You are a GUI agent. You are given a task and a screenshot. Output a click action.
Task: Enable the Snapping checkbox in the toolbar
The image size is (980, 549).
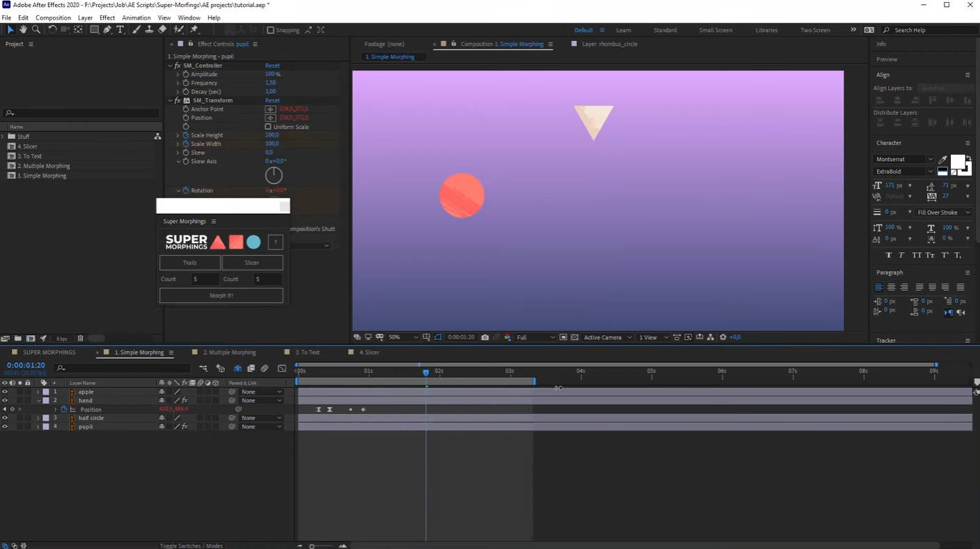coord(270,29)
